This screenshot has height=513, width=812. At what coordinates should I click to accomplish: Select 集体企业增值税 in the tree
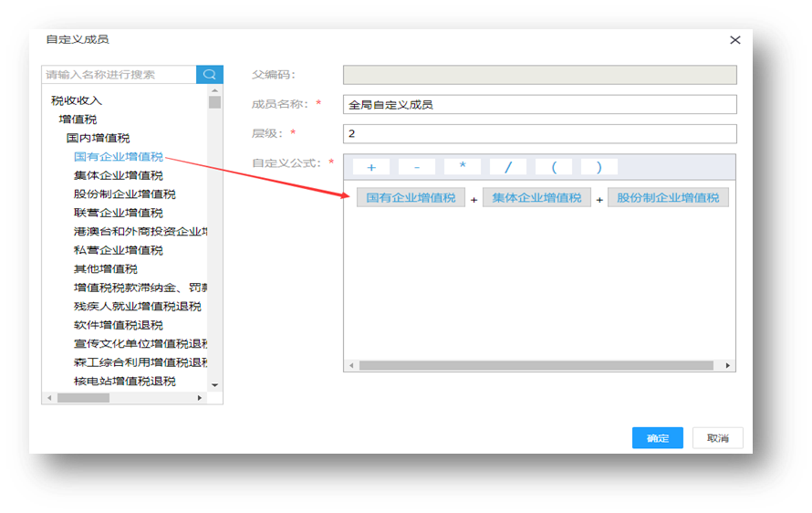coord(118,175)
